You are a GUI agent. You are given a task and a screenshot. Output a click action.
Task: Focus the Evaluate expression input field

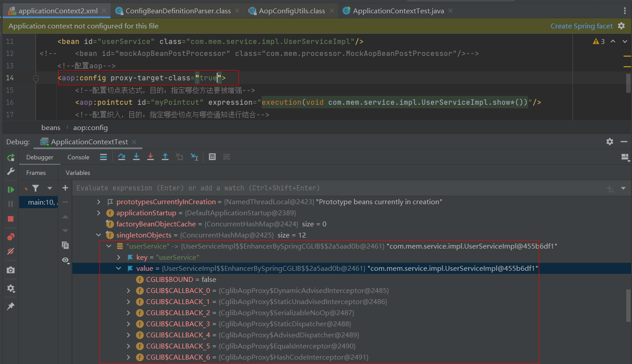[338, 188]
